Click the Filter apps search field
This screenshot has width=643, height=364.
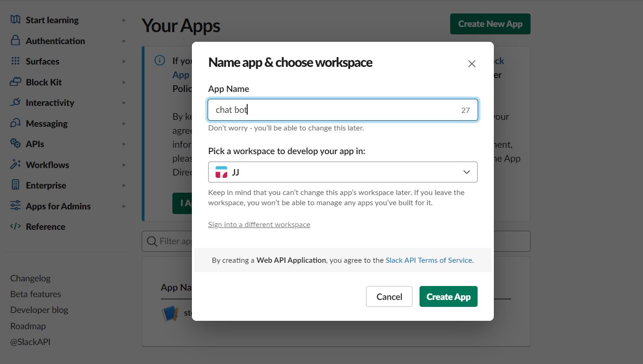click(336, 241)
